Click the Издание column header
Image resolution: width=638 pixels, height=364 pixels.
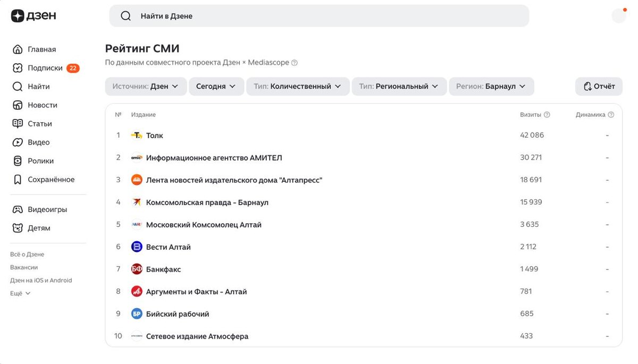pos(144,115)
